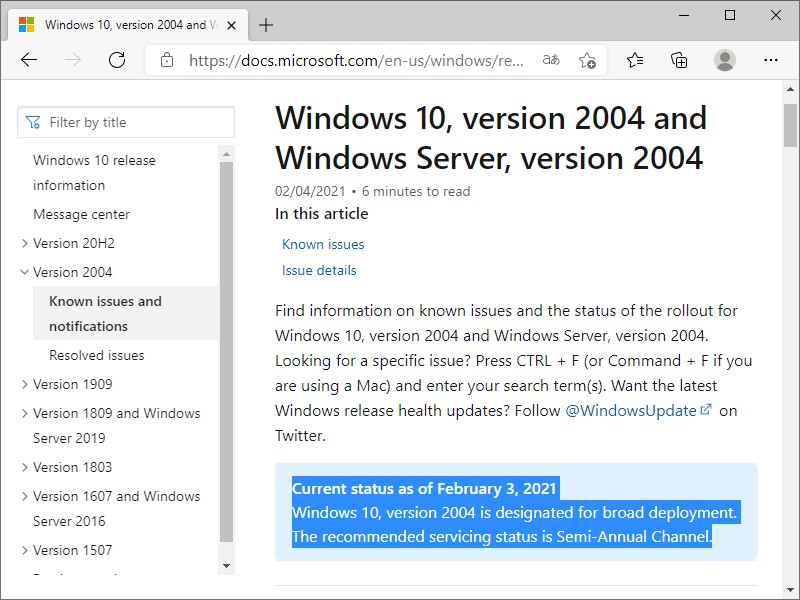Open the Collections icon
This screenshot has width=800, height=600.
point(679,60)
